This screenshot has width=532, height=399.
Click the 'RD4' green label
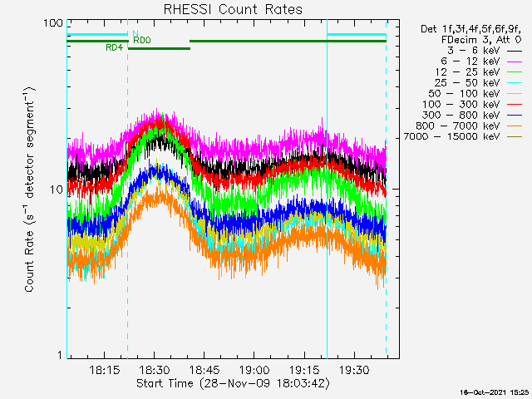[x=115, y=48]
